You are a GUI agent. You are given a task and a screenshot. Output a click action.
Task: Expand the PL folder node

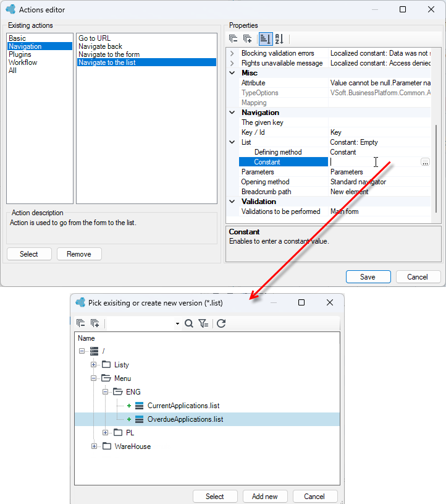click(x=105, y=433)
